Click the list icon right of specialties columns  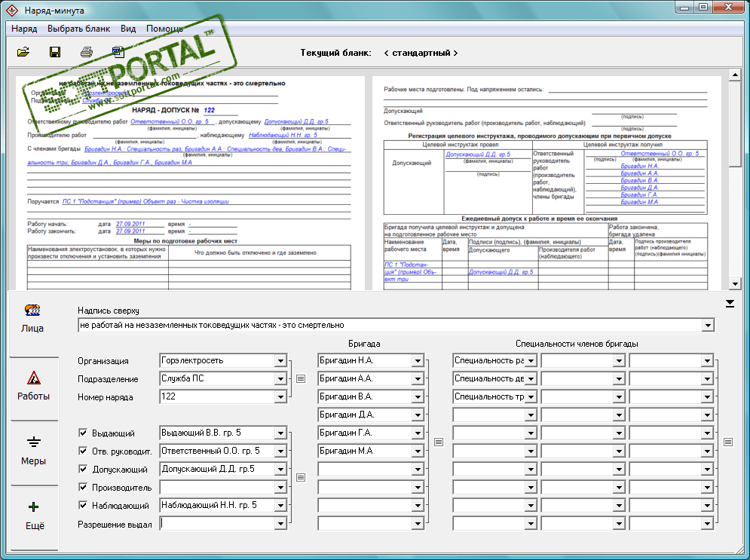click(728, 442)
